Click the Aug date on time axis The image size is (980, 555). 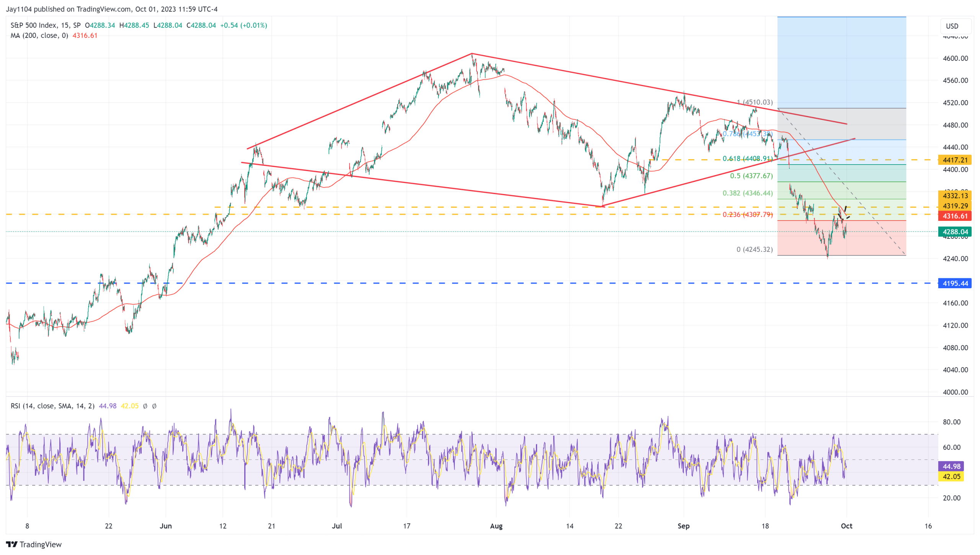[x=496, y=526]
